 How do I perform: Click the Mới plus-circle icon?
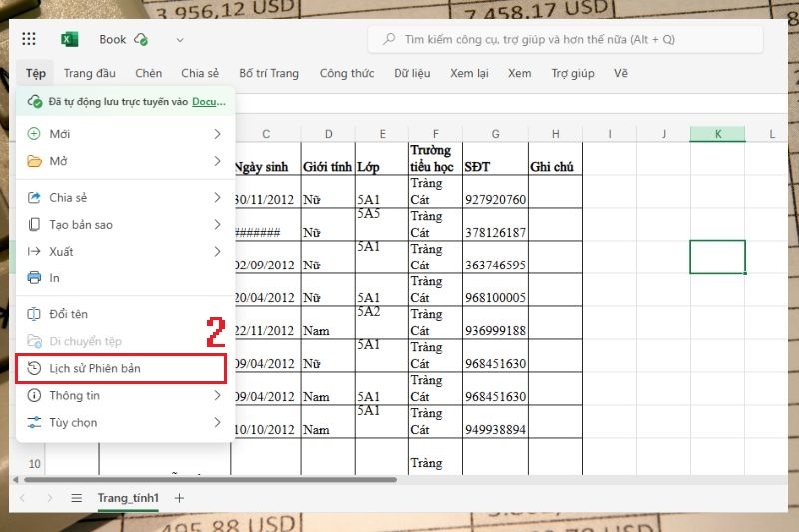pos(34,134)
